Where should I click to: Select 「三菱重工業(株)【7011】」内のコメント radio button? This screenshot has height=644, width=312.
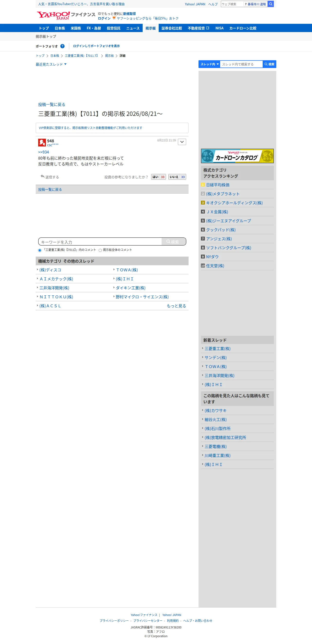point(40,250)
